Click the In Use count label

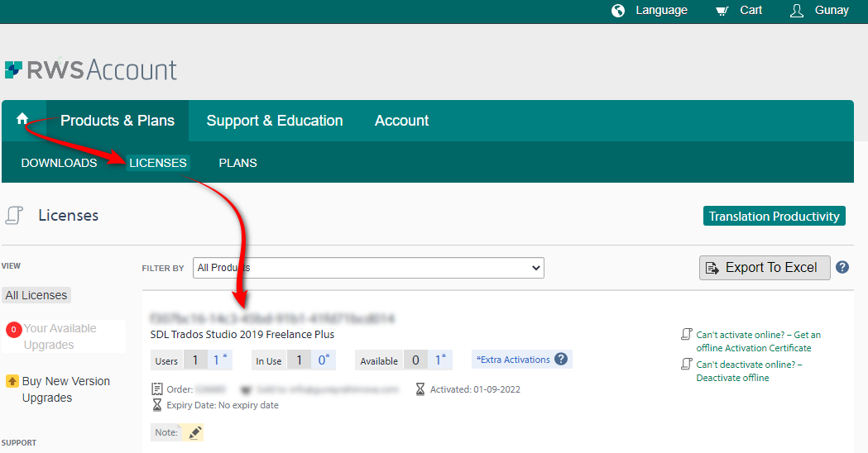pyautogui.click(x=268, y=360)
